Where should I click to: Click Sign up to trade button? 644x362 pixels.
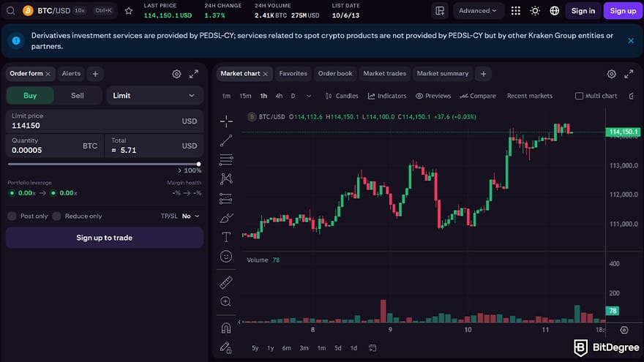coord(105,238)
